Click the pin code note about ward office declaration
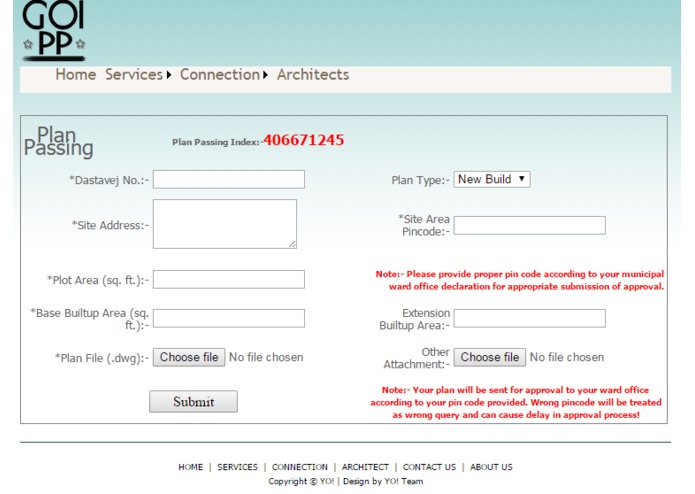This screenshot has width=695, height=494. [x=520, y=280]
